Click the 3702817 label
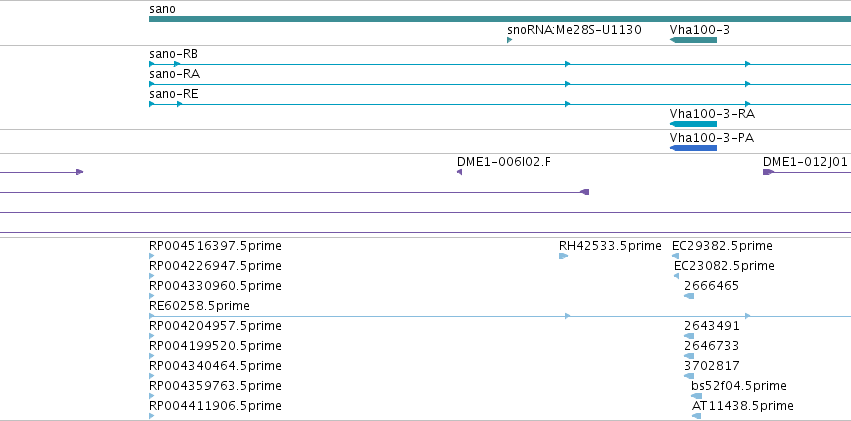This screenshot has width=851, height=421. tap(712, 366)
